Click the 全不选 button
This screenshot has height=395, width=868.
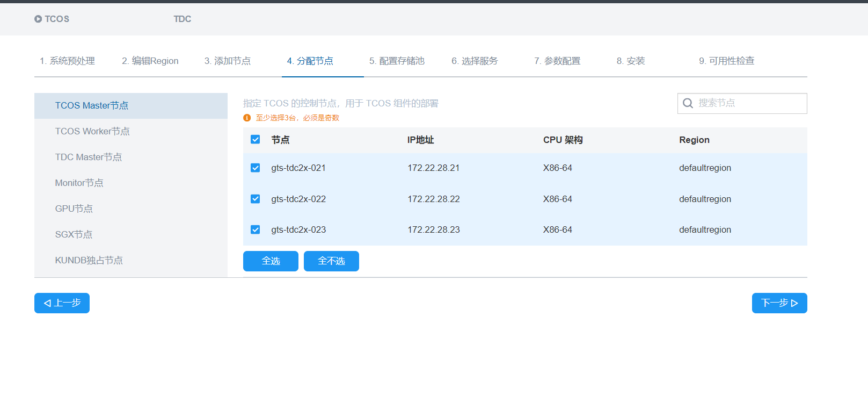click(331, 261)
